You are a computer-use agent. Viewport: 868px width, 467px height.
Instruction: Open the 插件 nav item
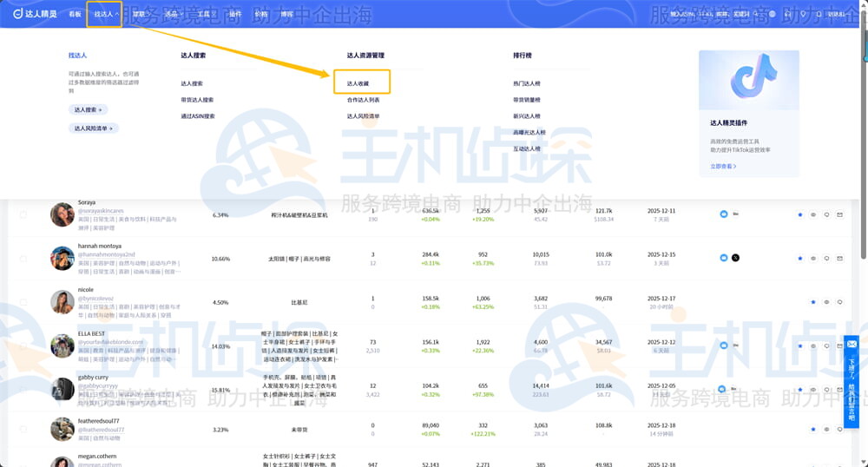pos(234,14)
